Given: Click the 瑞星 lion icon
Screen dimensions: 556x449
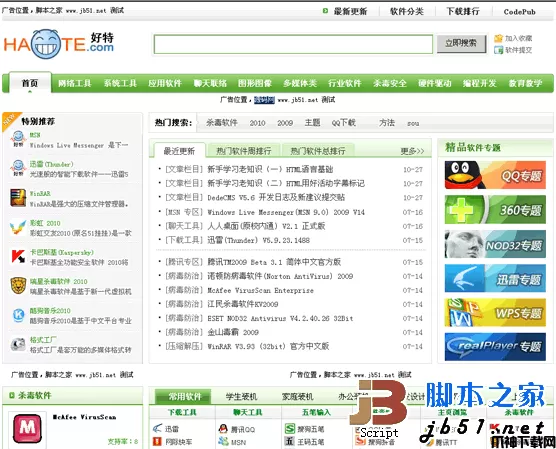Looking at the screenshot, I should (18, 286).
